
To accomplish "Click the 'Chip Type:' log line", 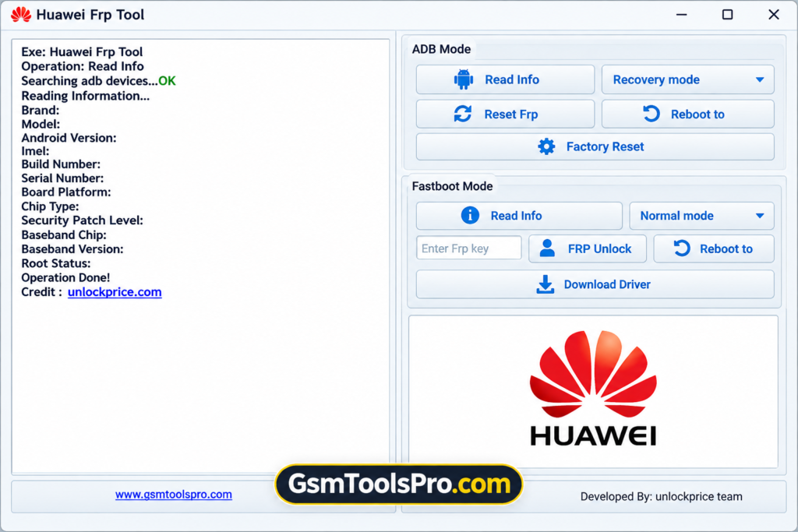I will coord(50,206).
